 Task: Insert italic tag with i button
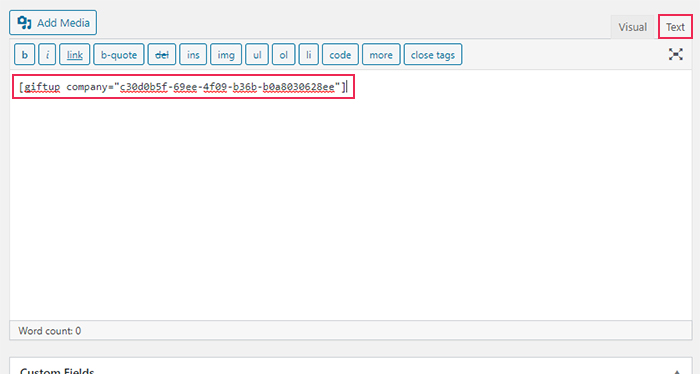pyautogui.click(x=47, y=54)
